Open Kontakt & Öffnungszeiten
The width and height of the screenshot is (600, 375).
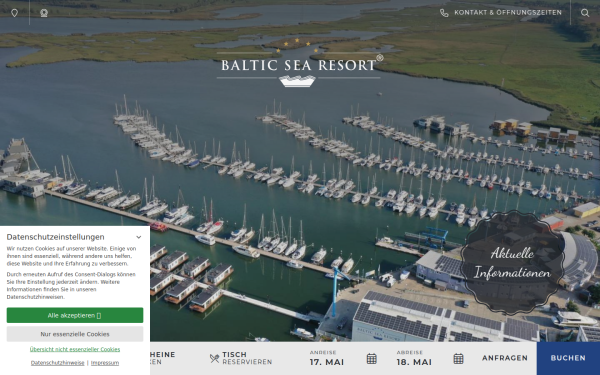pyautogui.click(x=508, y=13)
